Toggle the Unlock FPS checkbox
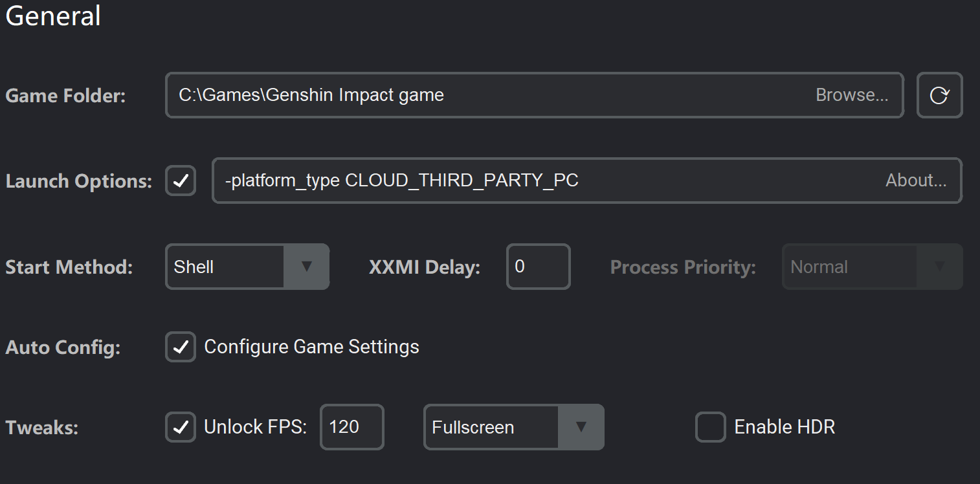980x484 pixels. tap(181, 427)
